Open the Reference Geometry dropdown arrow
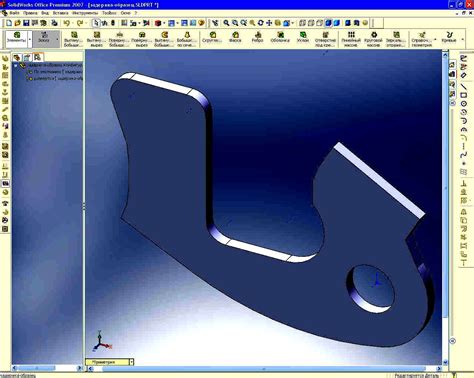 coord(435,39)
